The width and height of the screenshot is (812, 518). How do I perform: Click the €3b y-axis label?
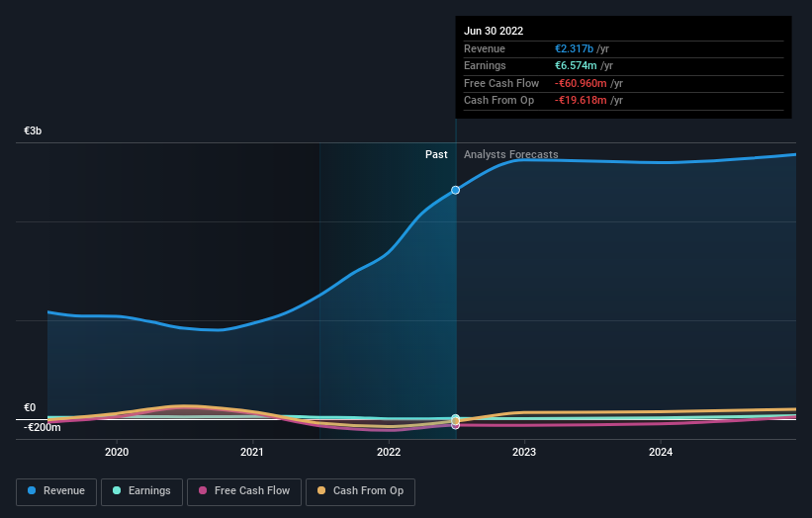tap(33, 130)
